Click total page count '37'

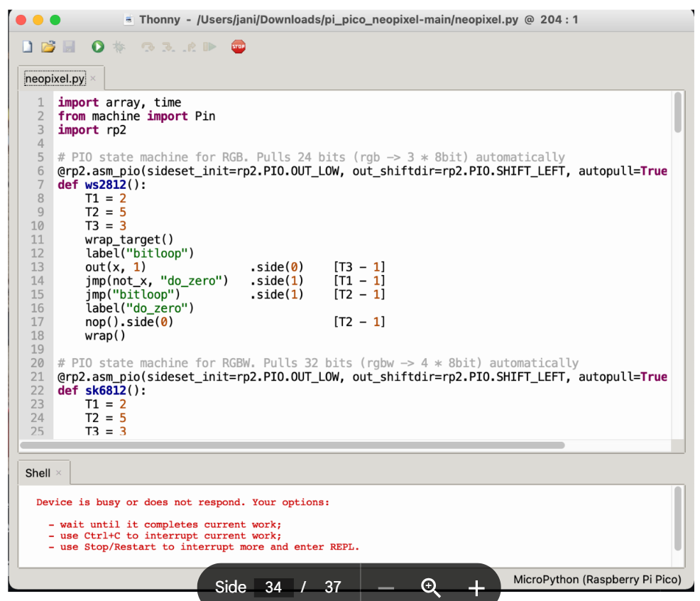(x=332, y=587)
